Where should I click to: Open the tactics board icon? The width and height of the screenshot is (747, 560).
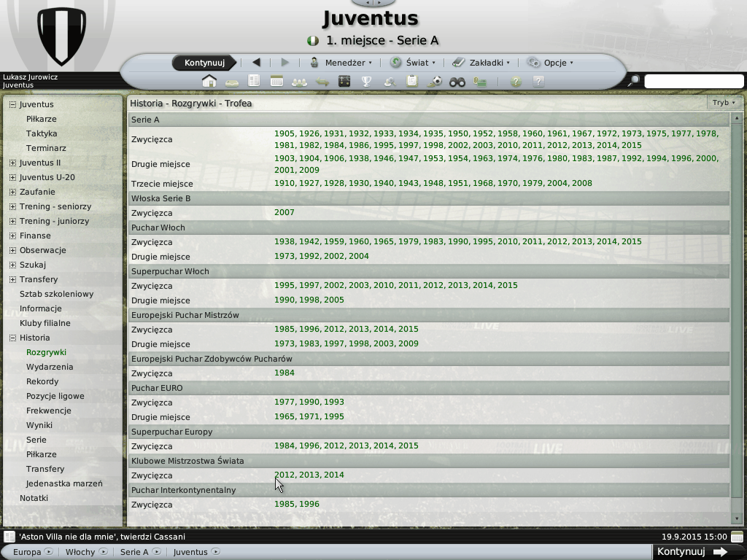click(344, 82)
